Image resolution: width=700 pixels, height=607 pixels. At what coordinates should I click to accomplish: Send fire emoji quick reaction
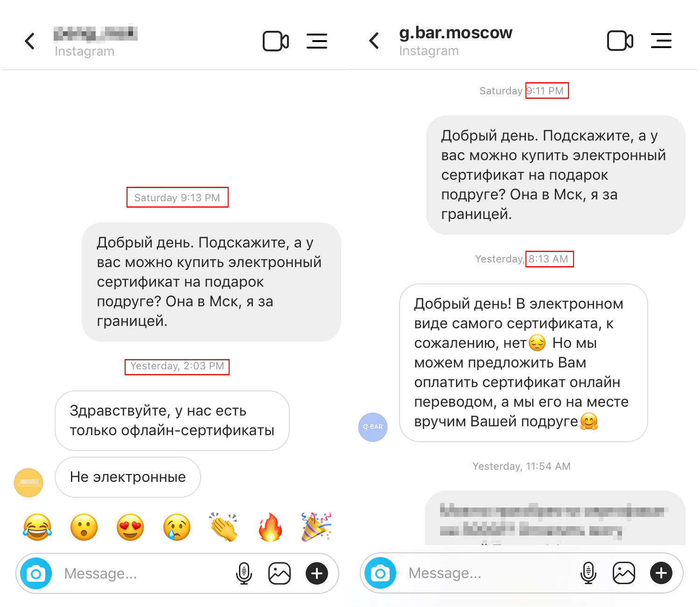click(x=270, y=527)
